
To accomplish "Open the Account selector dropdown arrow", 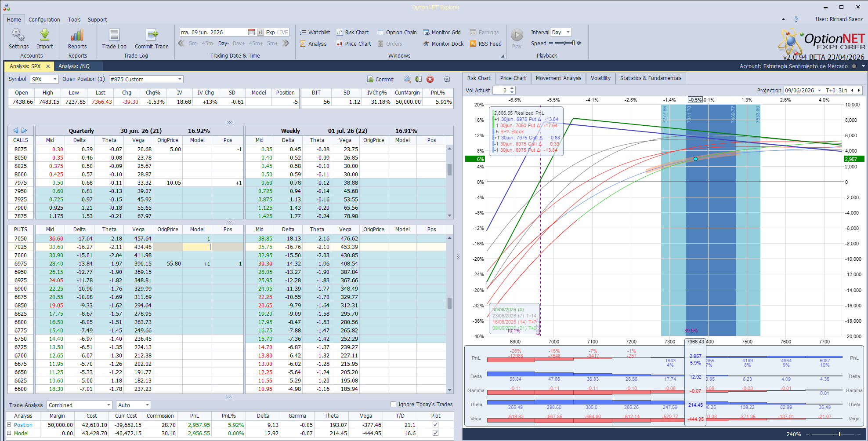I will (x=863, y=66).
